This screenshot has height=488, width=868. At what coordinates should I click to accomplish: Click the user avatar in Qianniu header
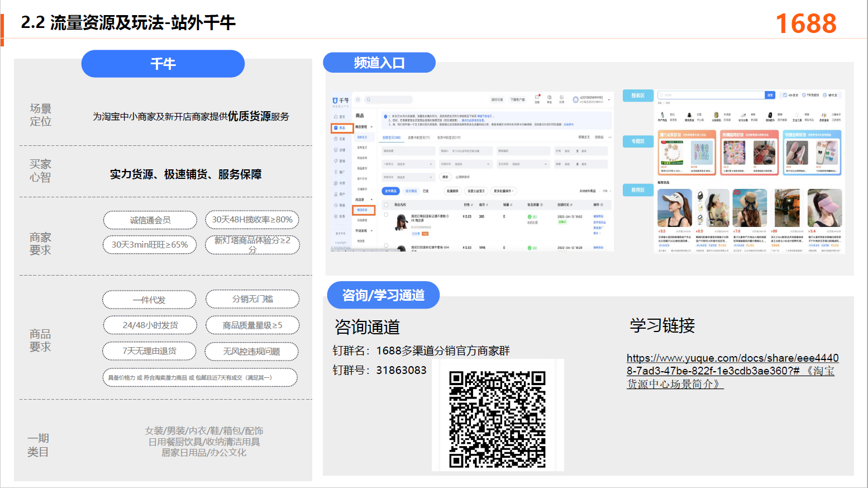[x=575, y=100]
